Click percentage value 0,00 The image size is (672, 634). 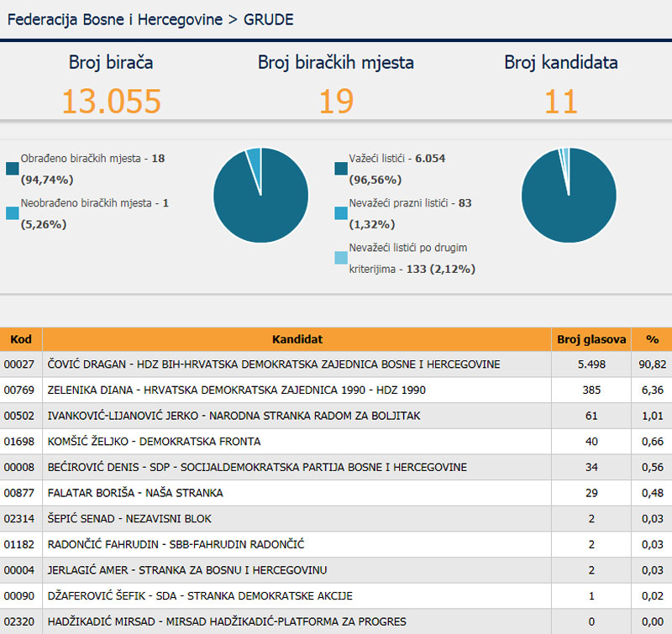pos(653,621)
